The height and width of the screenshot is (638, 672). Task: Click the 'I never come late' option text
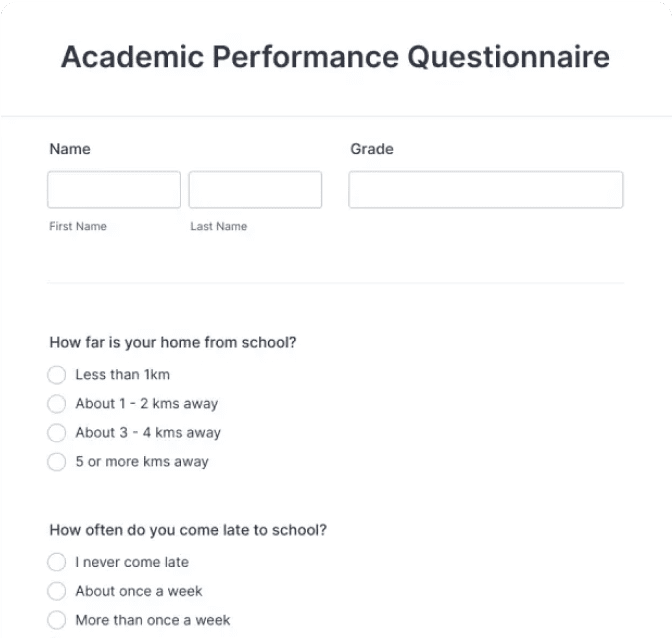[132, 562]
